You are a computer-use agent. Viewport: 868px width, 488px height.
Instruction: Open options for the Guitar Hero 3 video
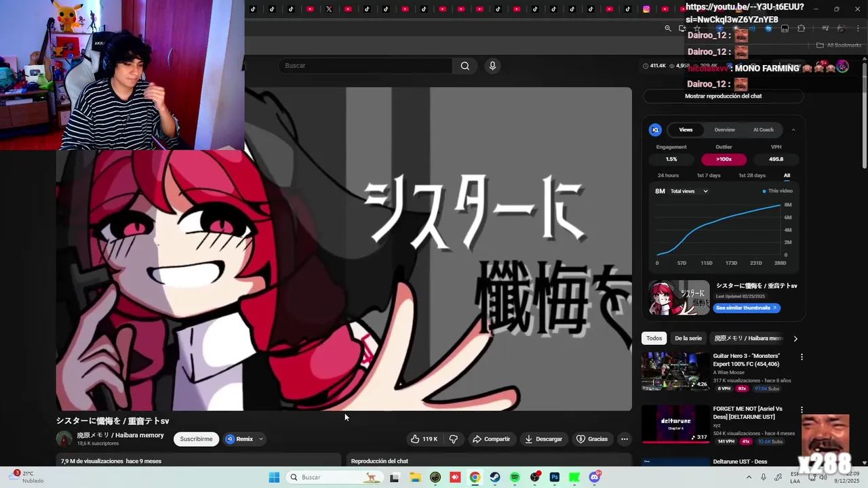coord(802,357)
